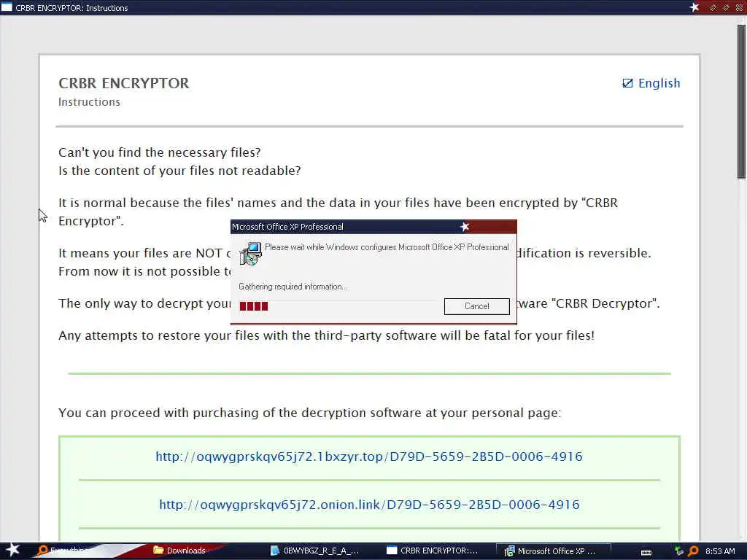The height and width of the screenshot is (560, 747).
Task: Click the Instructions subtitle text
Action: pyautogui.click(x=89, y=102)
